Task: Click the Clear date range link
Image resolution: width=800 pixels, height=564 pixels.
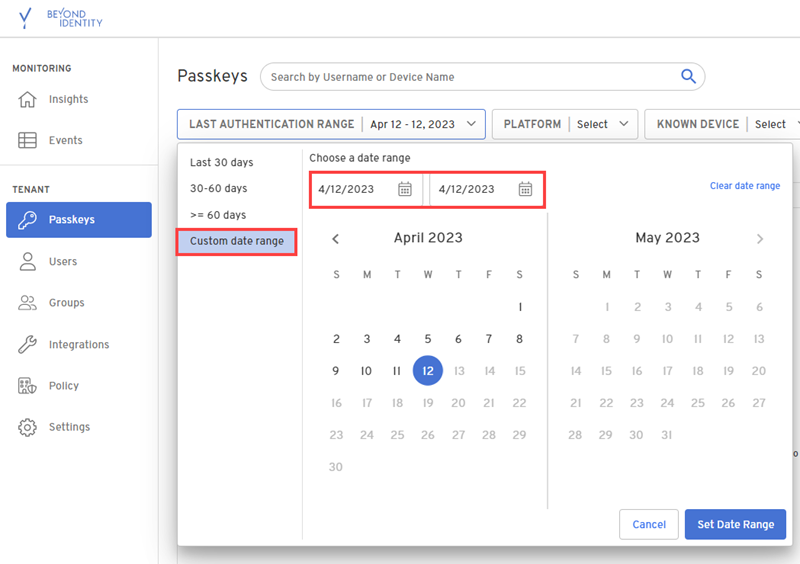Action: [745, 186]
